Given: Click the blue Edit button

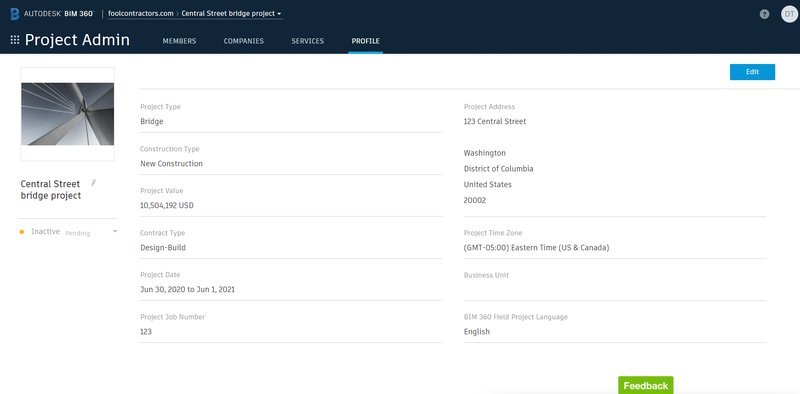Looking at the screenshot, I should [752, 72].
